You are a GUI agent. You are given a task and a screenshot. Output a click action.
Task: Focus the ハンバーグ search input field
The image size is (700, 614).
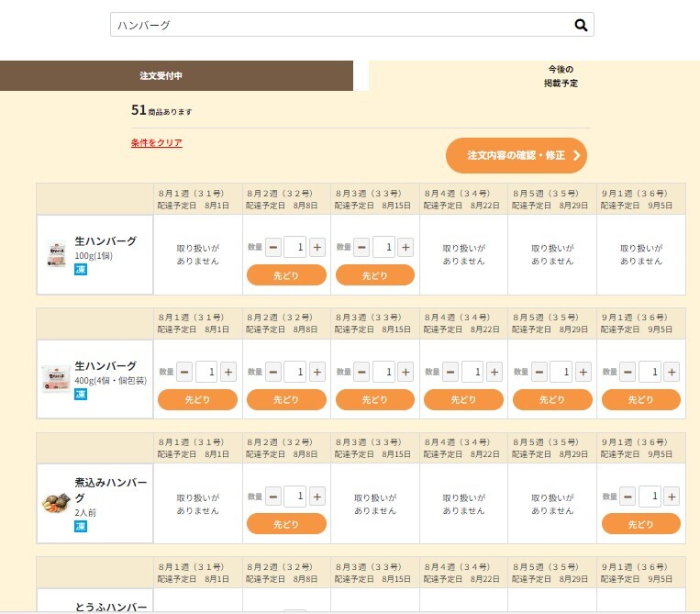pos(341,25)
